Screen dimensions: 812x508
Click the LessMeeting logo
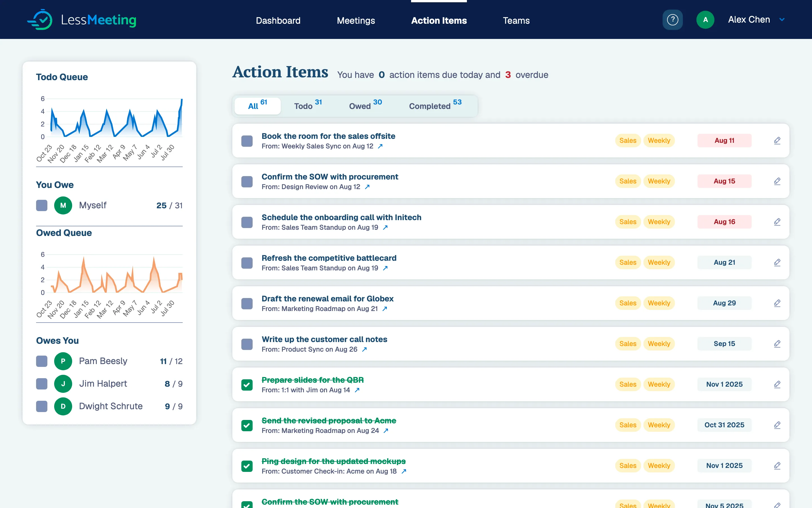pyautogui.click(x=81, y=20)
